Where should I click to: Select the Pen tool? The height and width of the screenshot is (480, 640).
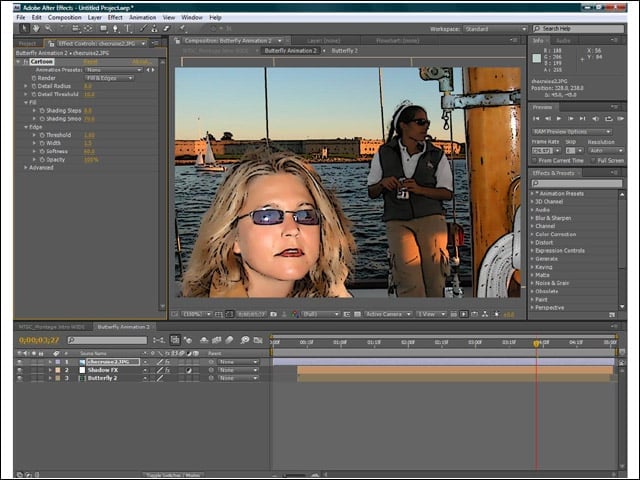click(116, 28)
